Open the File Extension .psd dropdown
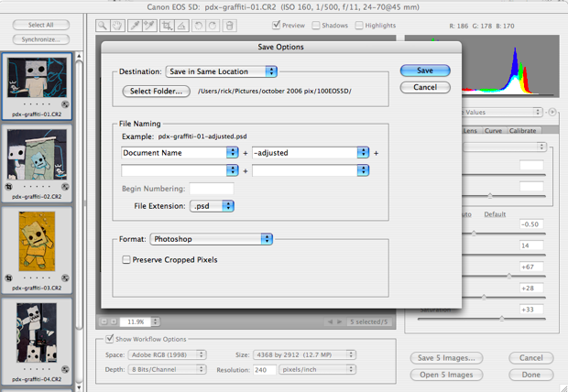Image resolution: width=568 pixels, height=392 pixels. click(212, 206)
